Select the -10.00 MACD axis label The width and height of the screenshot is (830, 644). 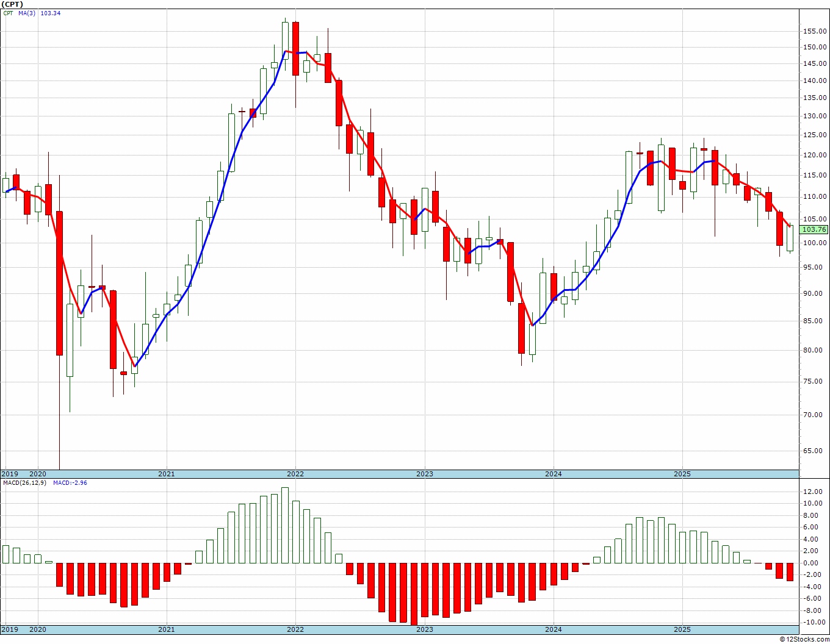(815, 623)
